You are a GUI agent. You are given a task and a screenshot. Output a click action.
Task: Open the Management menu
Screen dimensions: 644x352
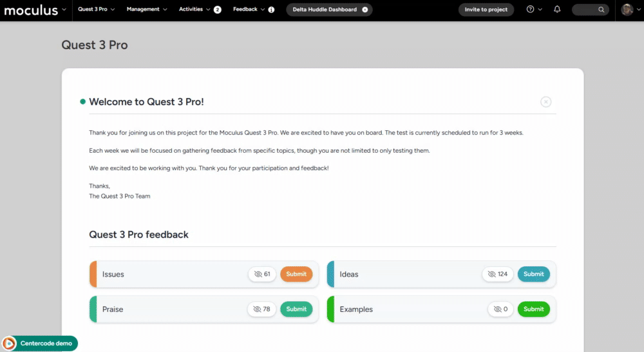(147, 9)
